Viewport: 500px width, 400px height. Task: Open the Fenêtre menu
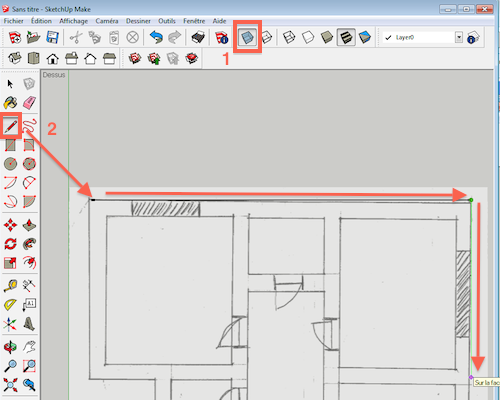(194, 21)
